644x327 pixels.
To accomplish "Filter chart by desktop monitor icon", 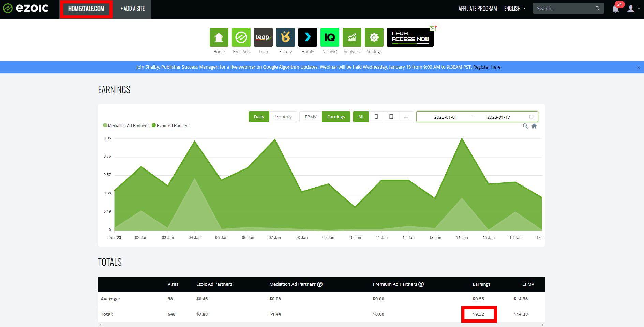I will point(406,117).
